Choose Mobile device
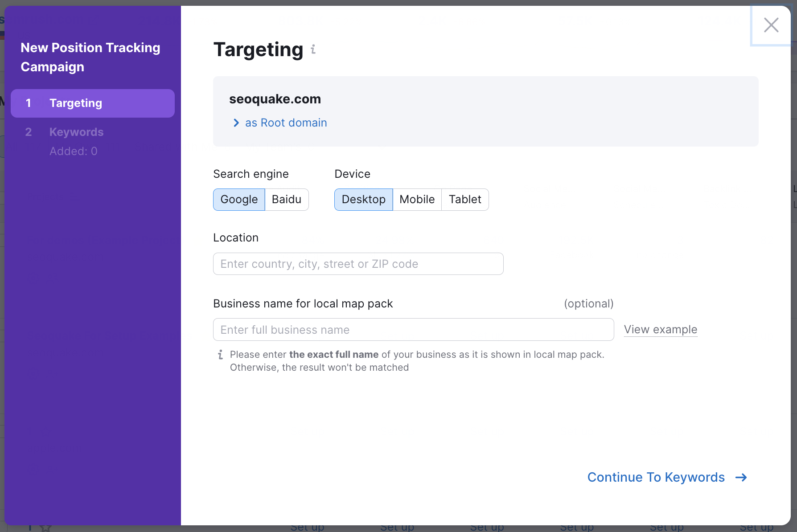The height and width of the screenshot is (532, 797). 417,200
